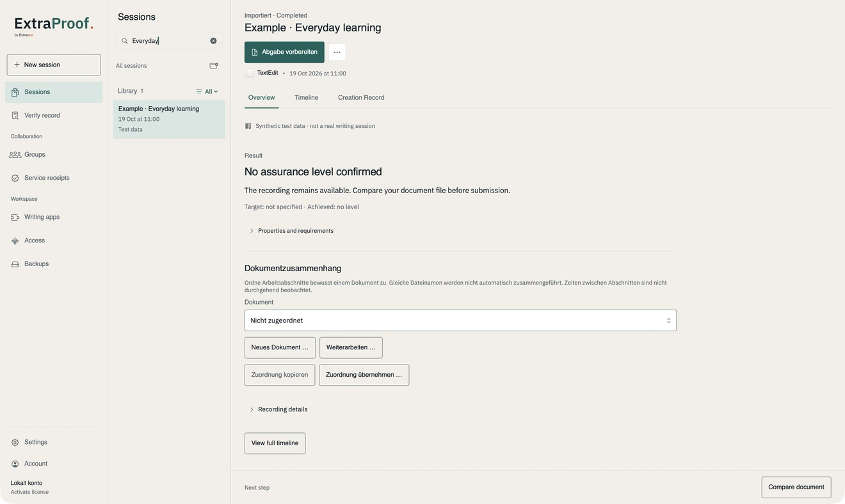Click the synthetic test data info icon
The width and height of the screenshot is (845, 504).
click(x=248, y=126)
